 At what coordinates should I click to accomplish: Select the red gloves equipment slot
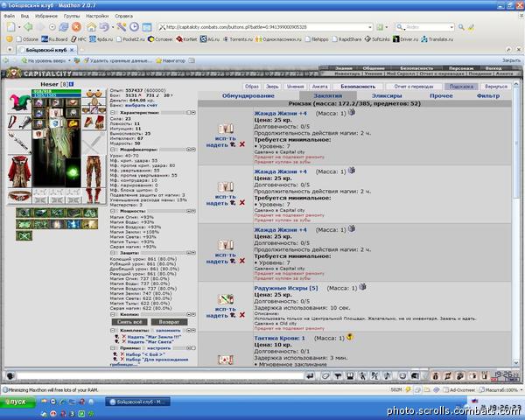click(94, 122)
